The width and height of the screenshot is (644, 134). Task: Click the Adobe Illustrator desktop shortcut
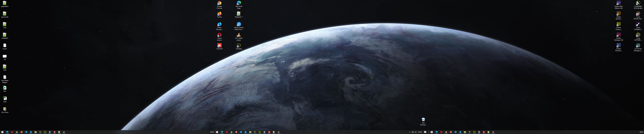click(x=618, y=16)
